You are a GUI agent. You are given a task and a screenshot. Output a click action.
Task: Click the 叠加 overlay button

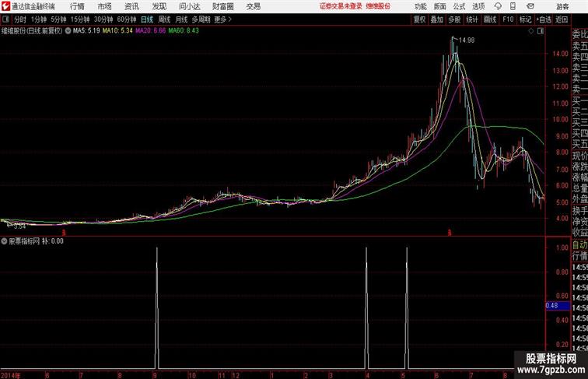click(437, 19)
